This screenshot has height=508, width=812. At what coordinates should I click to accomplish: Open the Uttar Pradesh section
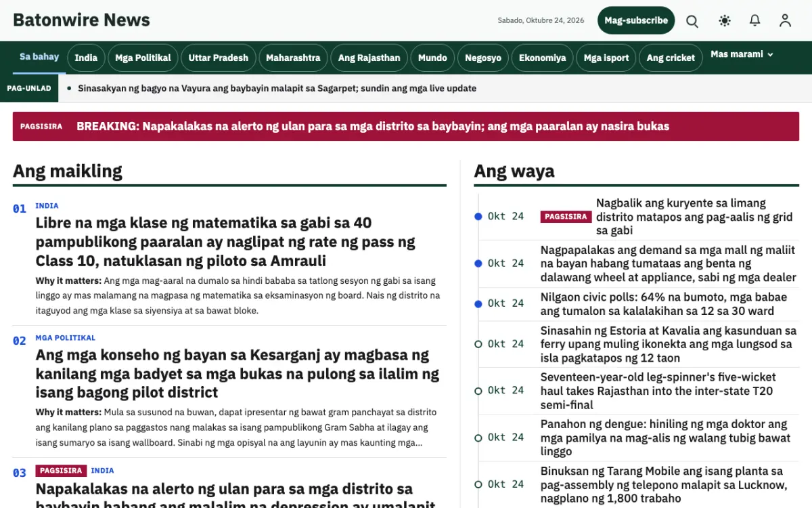tap(219, 58)
